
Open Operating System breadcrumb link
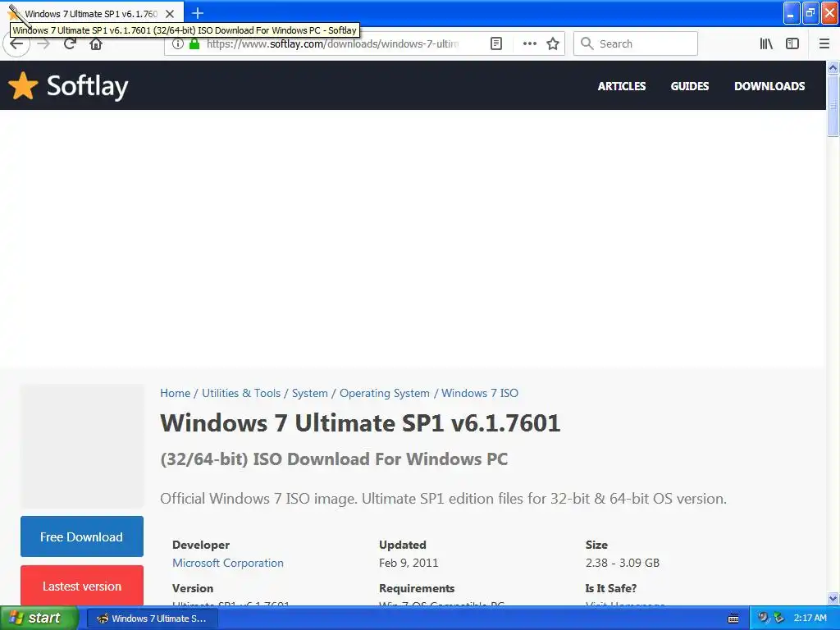point(385,393)
